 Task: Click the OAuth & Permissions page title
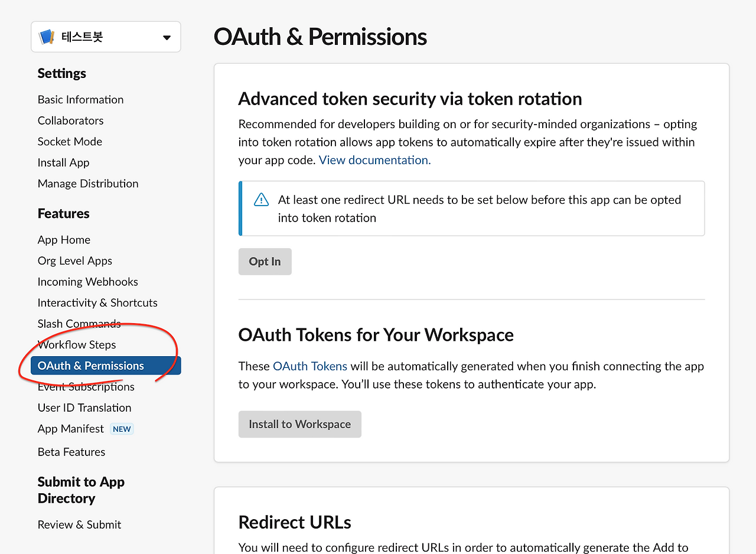coord(320,37)
